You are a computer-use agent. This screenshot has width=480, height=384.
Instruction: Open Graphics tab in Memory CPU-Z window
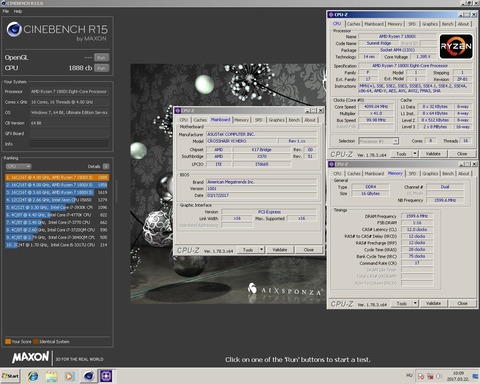[x=430, y=174]
